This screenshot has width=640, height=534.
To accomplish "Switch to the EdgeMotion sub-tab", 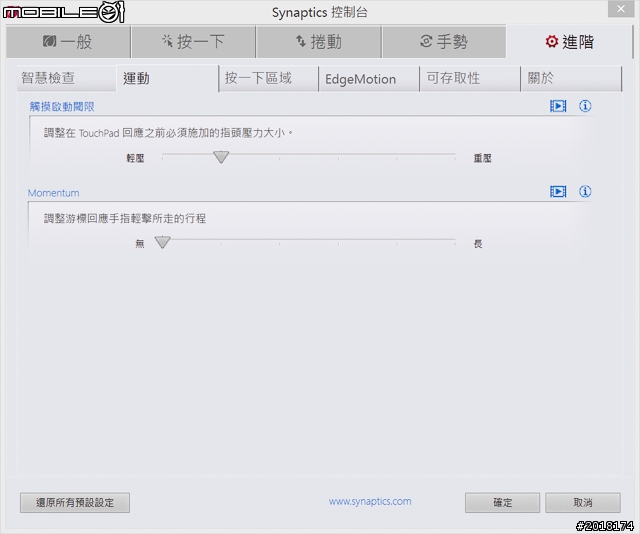I will pos(369,78).
